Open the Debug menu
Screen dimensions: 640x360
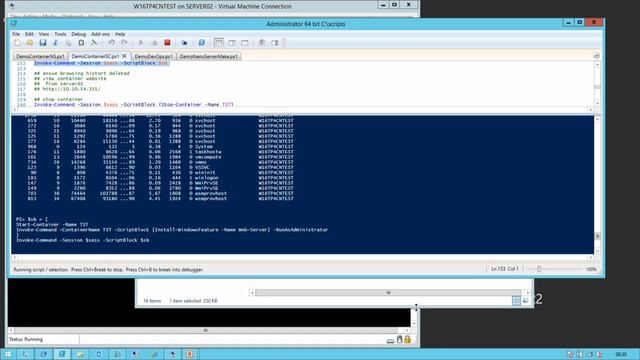pos(78,34)
